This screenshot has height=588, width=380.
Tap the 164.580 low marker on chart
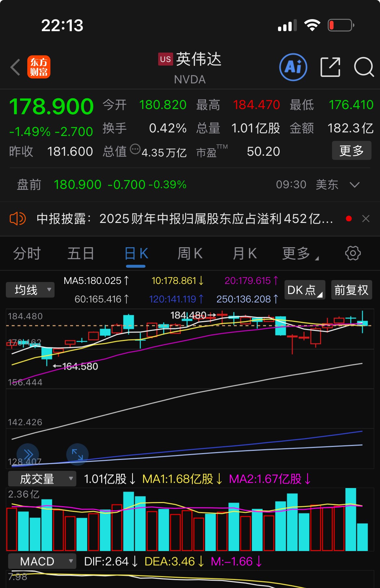point(76,366)
